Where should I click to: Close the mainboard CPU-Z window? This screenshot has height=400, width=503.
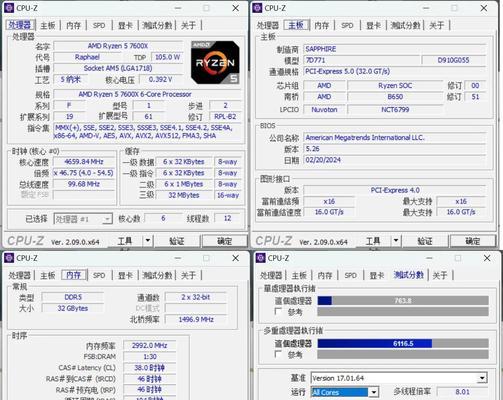484,8
